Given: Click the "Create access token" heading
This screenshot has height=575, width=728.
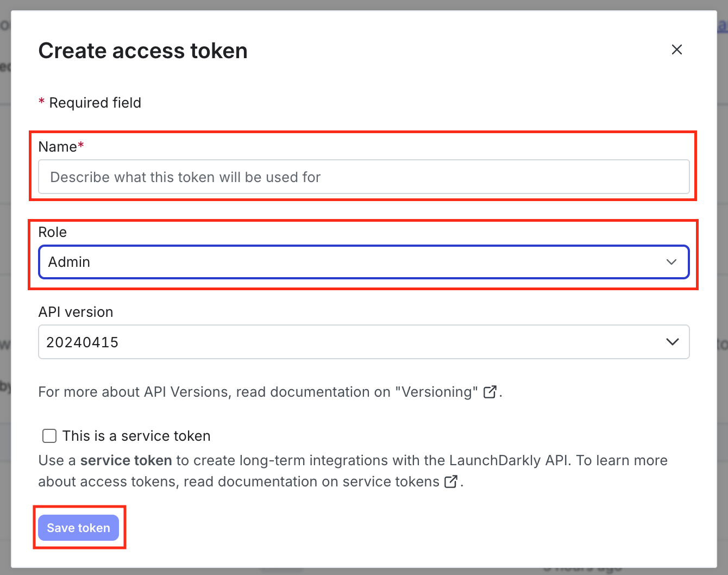Looking at the screenshot, I should click(143, 51).
